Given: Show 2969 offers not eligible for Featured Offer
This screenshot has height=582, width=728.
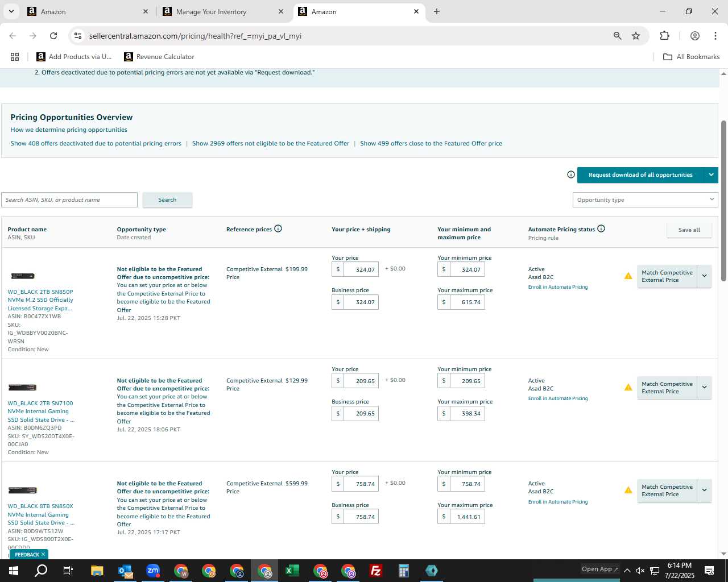Looking at the screenshot, I should coord(271,143).
